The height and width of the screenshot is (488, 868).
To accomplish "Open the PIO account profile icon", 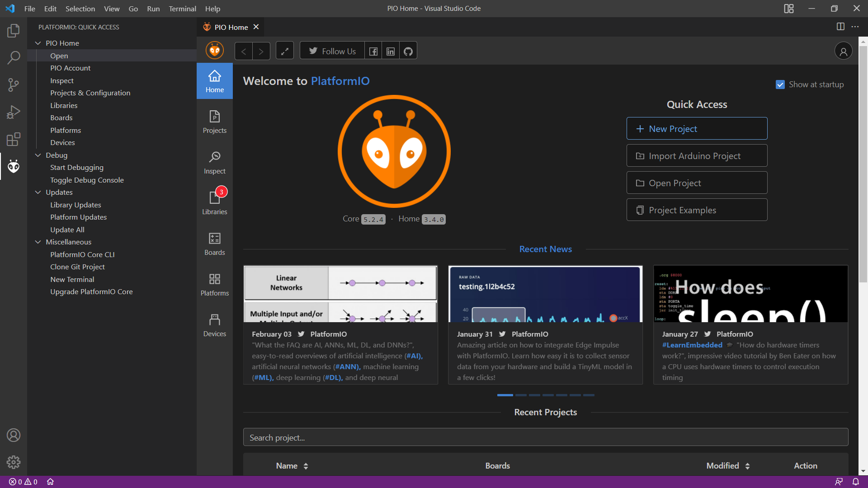I will coord(843,51).
